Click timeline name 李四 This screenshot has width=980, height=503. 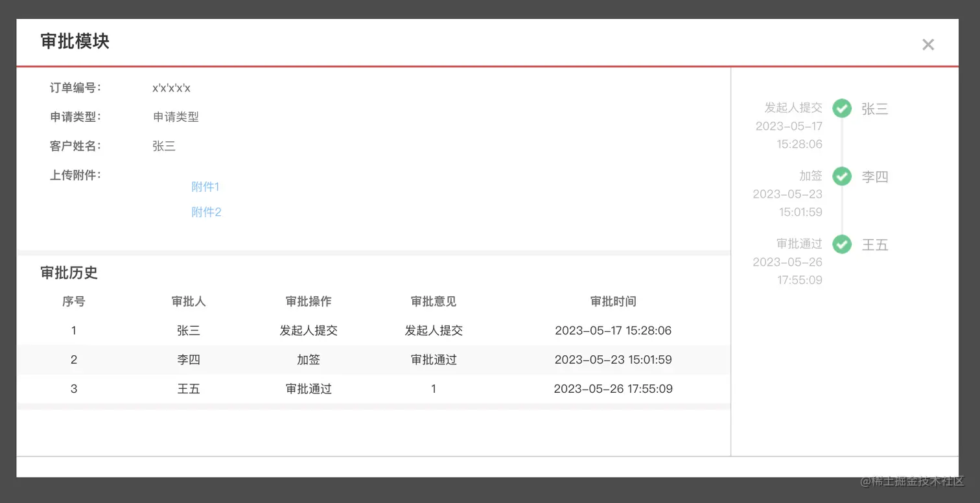coord(874,177)
